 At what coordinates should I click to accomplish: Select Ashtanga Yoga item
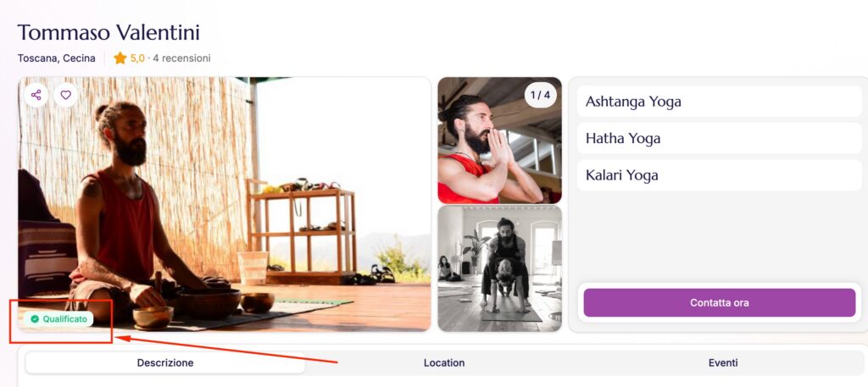720,102
